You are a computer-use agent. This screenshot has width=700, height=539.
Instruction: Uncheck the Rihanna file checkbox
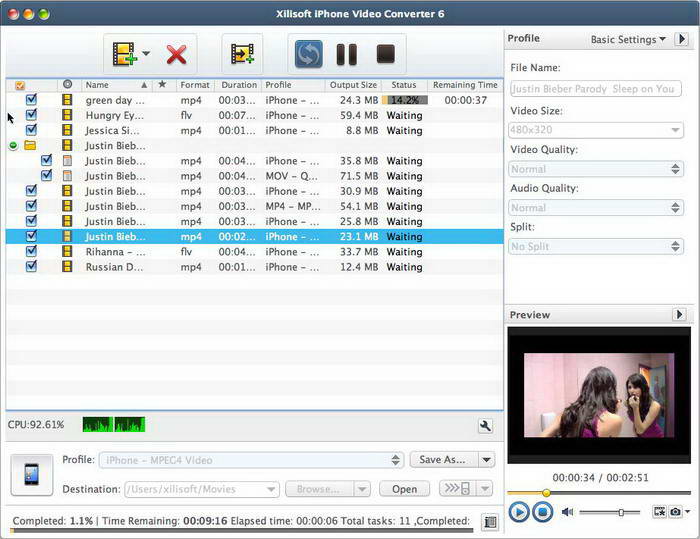(31, 251)
